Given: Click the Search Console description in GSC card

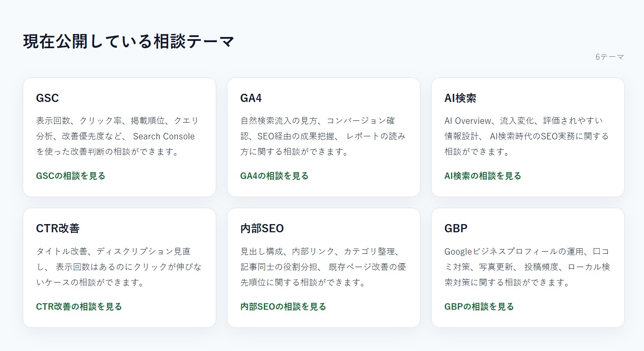Looking at the screenshot, I should (117, 136).
